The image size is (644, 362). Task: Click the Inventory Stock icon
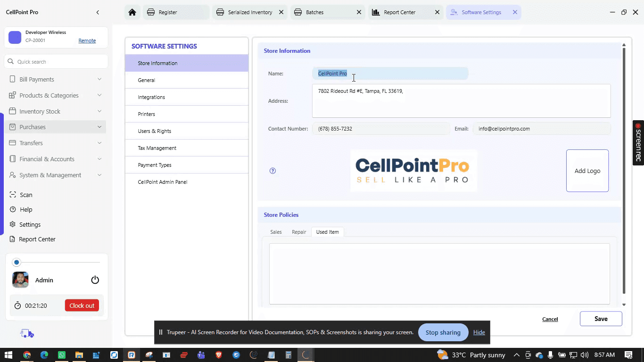(12, 111)
